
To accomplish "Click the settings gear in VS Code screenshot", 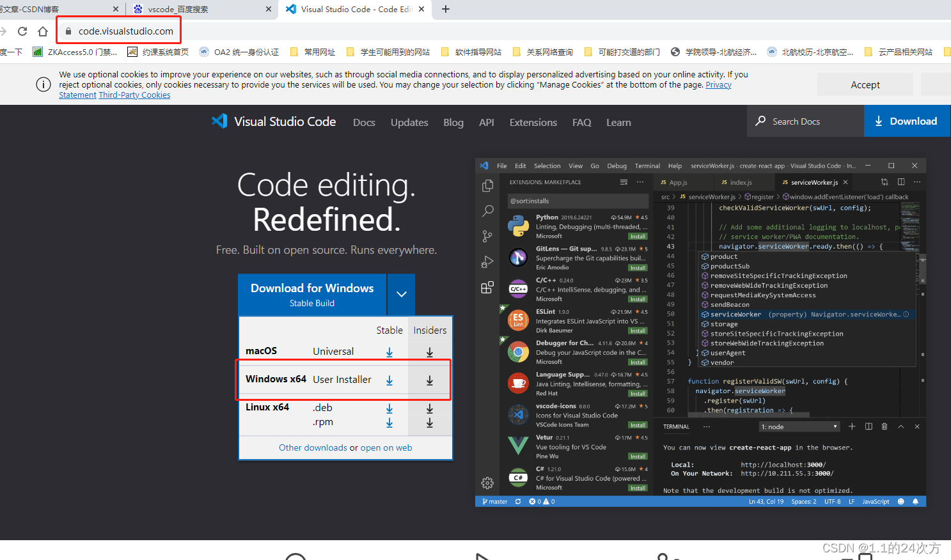I will pos(487,483).
